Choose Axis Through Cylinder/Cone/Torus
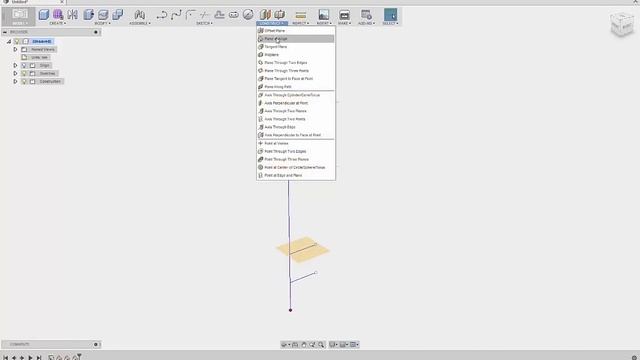 click(x=296, y=95)
